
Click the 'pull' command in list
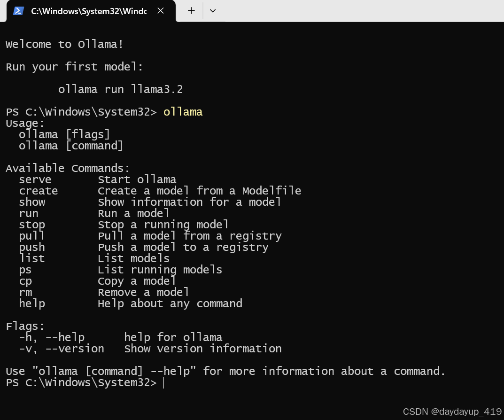click(x=31, y=236)
